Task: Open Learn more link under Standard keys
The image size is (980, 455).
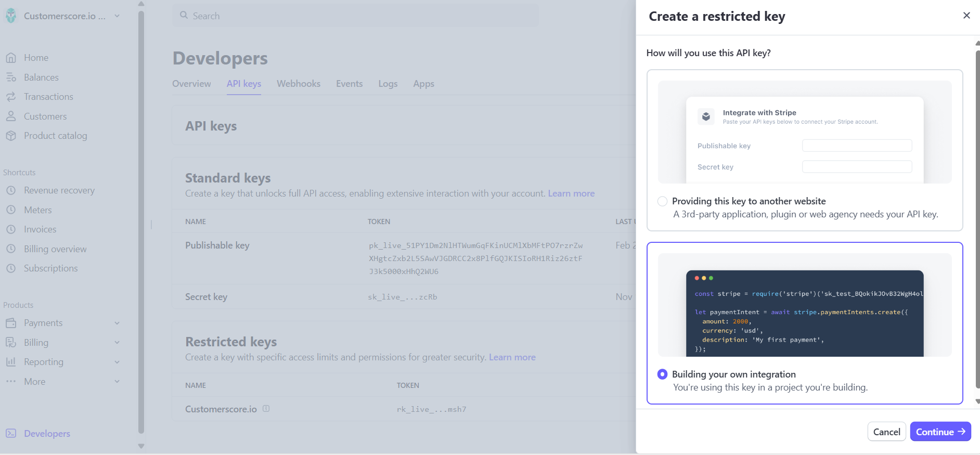Action: click(x=571, y=193)
